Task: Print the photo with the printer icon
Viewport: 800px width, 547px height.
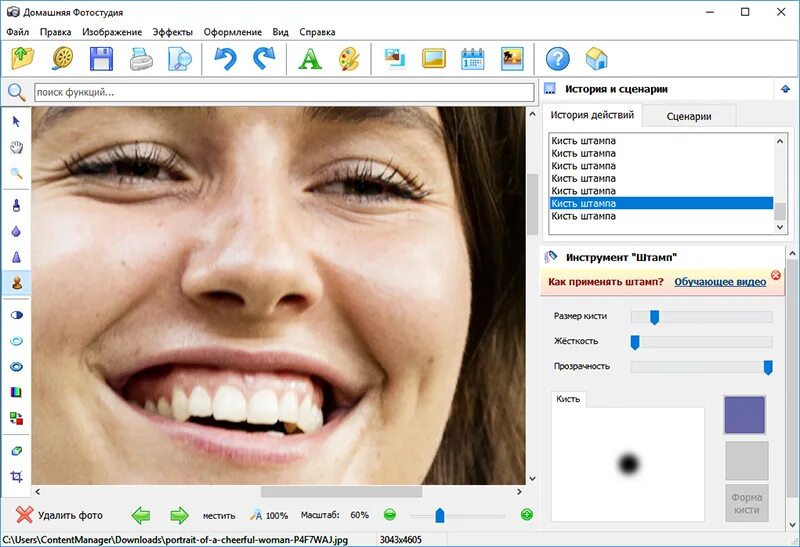Action: pos(141,59)
